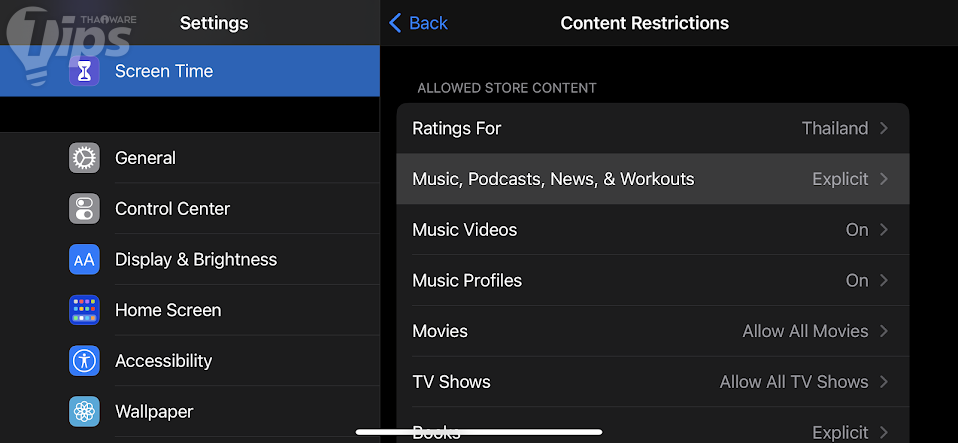
Task: Click the Wallpaper flower icon
Action: pos(84,411)
